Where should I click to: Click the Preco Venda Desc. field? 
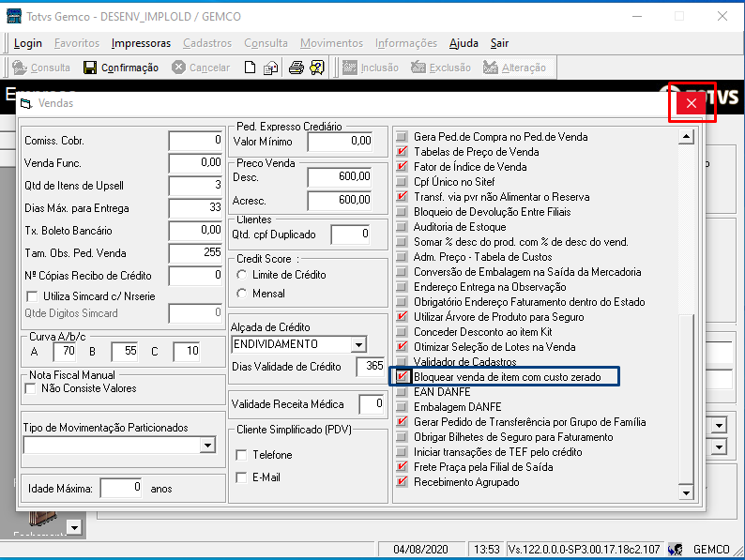340,177
